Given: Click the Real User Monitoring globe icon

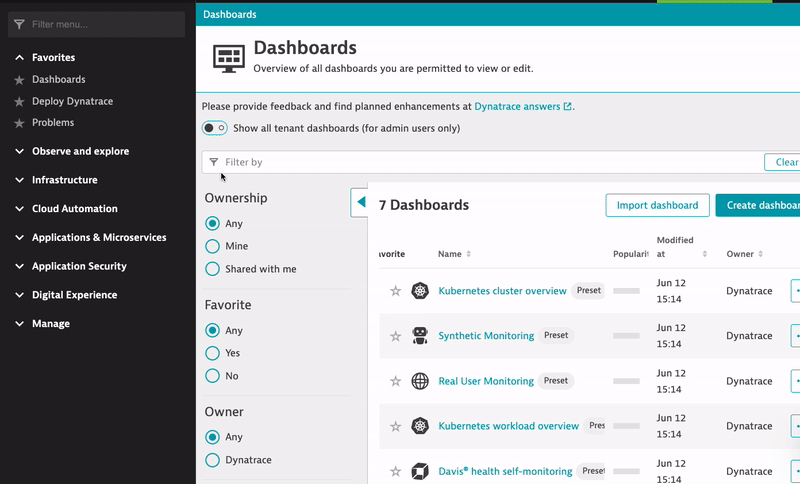Looking at the screenshot, I should coord(420,381).
